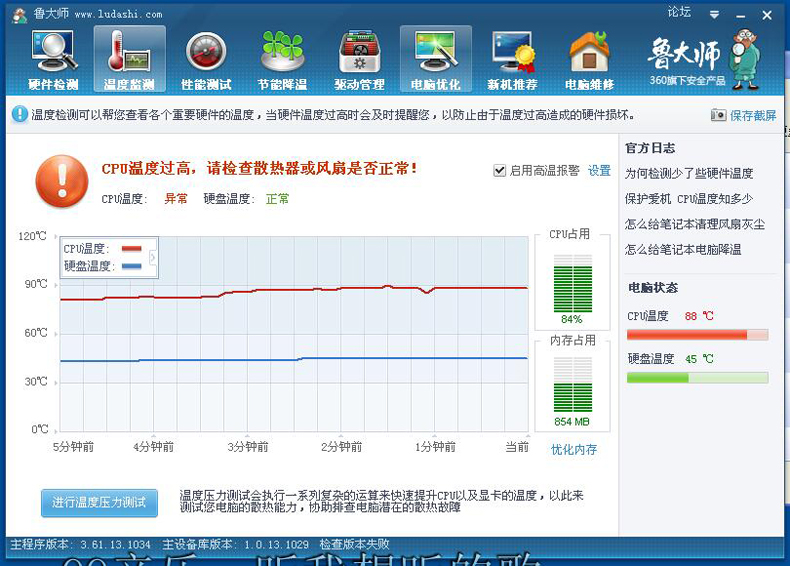Click the 电脑状态 heading
Viewport: 790px width, 566px height.
[653, 287]
